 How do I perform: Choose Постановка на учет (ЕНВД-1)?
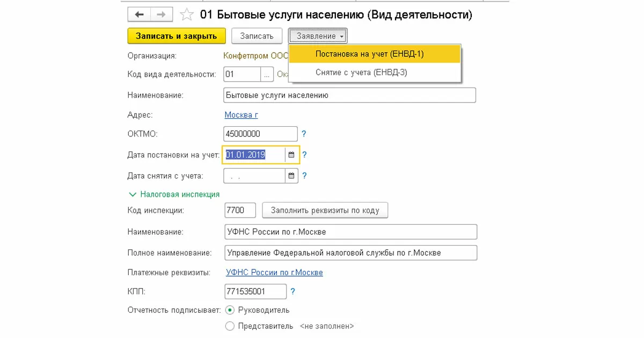point(369,54)
